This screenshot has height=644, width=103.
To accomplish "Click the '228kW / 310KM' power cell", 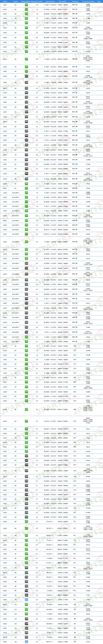I will 62,540.
